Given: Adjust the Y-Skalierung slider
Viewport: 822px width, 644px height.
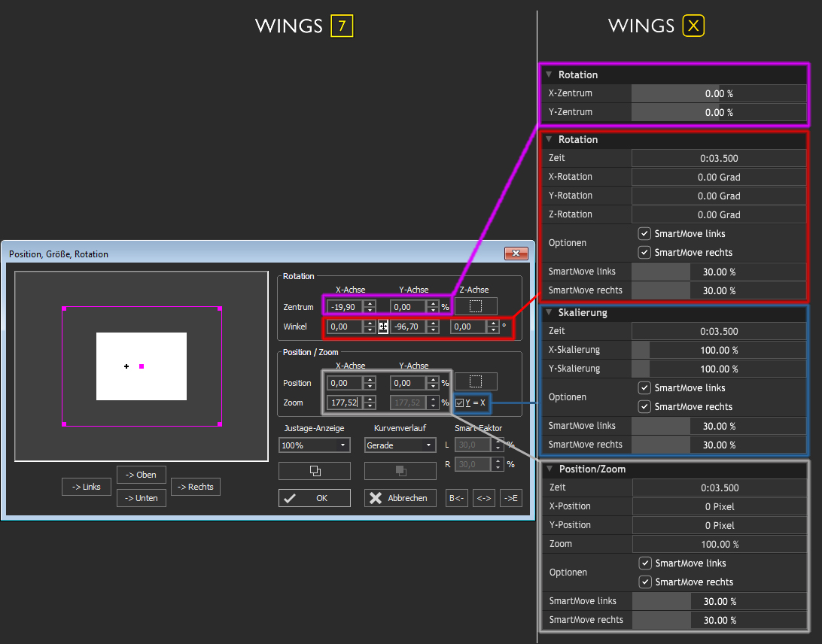Looking at the screenshot, I should pos(719,369).
